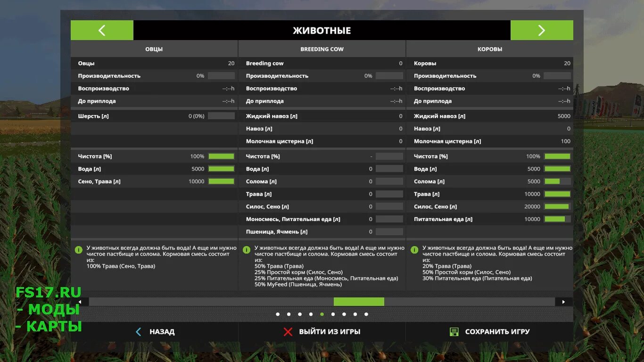Select the КОРОВЫ column header
This screenshot has height=362, width=644.
click(x=490, y=49)
